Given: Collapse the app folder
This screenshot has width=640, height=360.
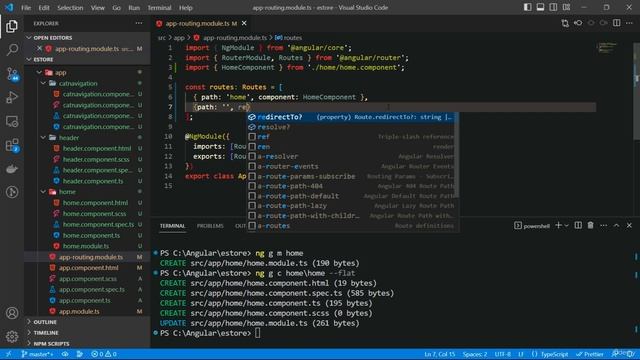Looking at the screenshot, I should tap(39, 72).
